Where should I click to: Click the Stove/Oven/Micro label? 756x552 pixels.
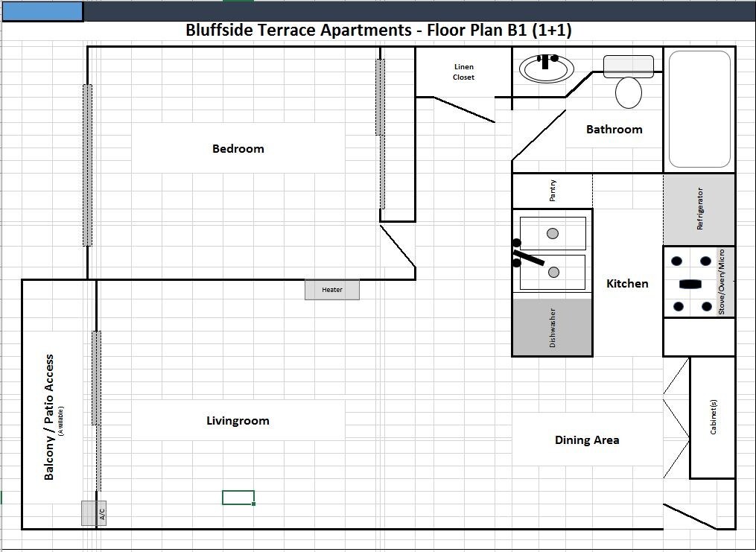coord(721,282)
